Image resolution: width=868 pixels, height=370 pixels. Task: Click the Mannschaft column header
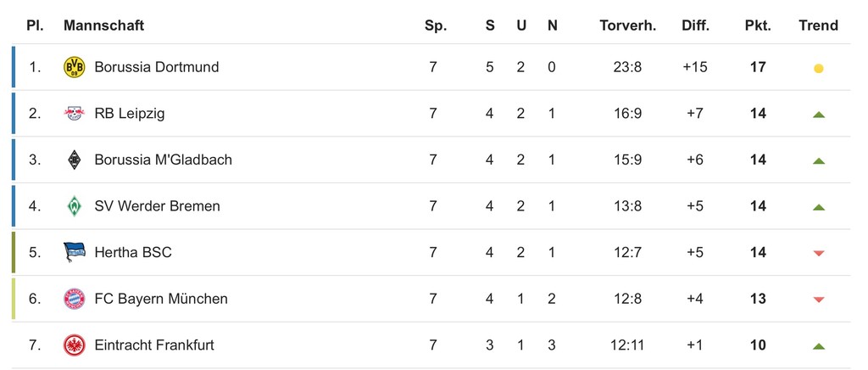[103, 25]
